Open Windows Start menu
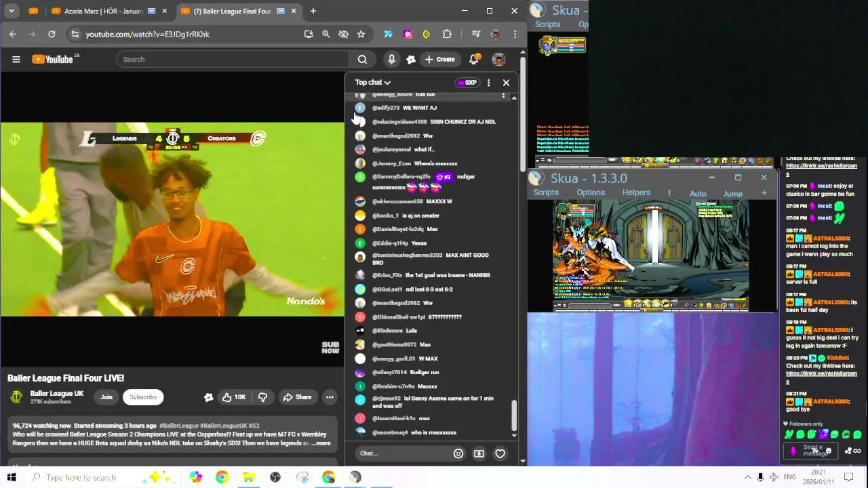Viewport: 868px width, 488px height. click(12, 477)
